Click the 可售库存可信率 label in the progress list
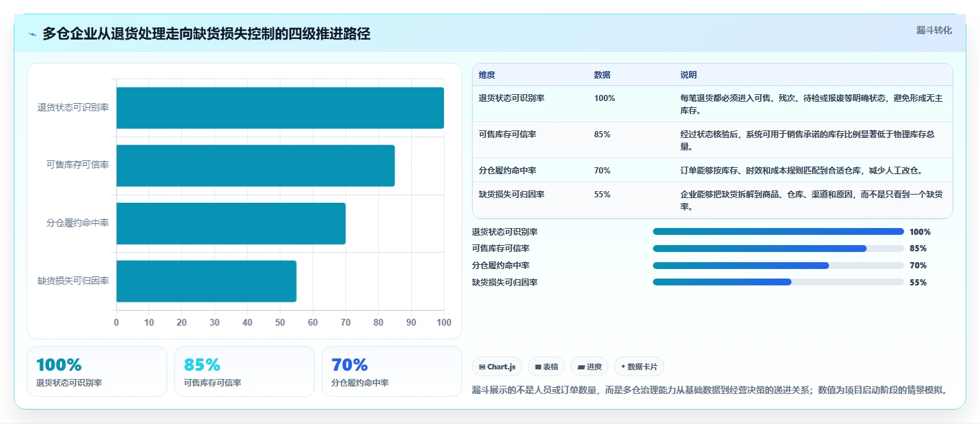Image resolution: width=980 pixels, height=424 pixels. [501, 249]
